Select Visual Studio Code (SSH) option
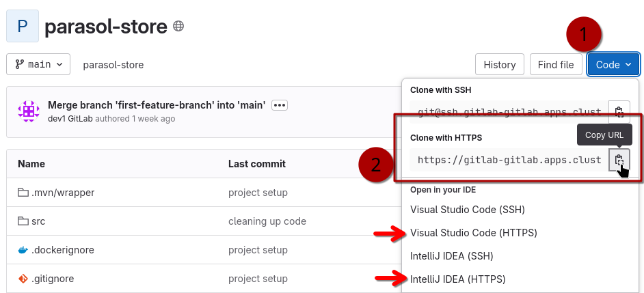Viewport: 644px width, 293px height. pos(467,210)
